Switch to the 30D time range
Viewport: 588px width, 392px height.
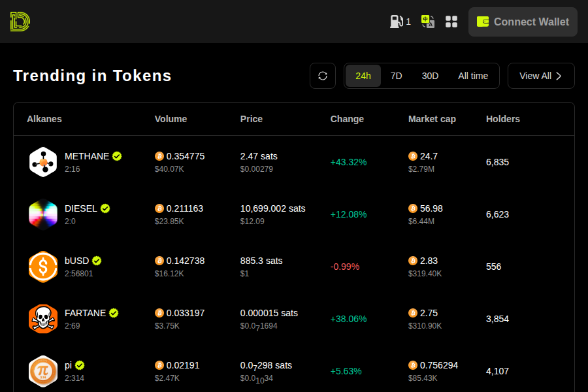[430, 76]
